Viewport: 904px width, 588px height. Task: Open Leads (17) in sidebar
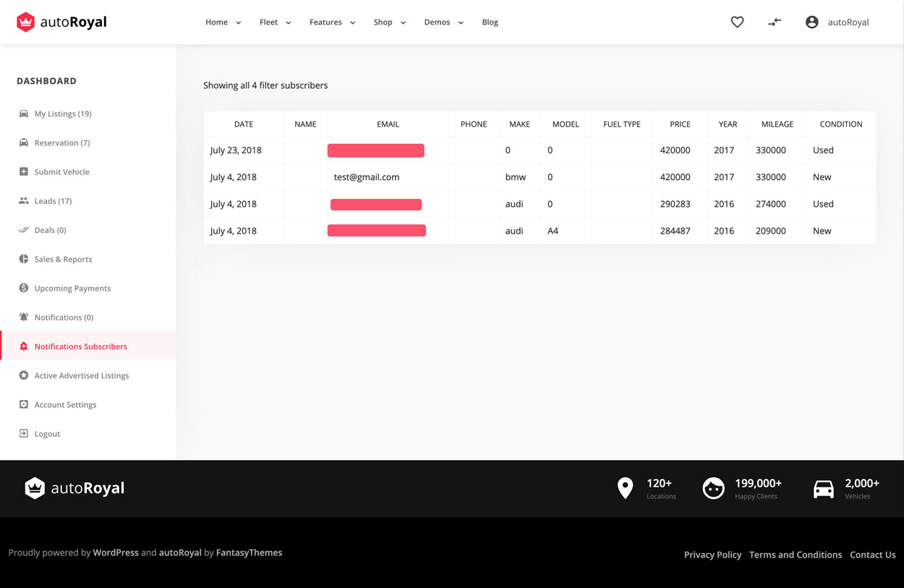[x=53, y=200]
